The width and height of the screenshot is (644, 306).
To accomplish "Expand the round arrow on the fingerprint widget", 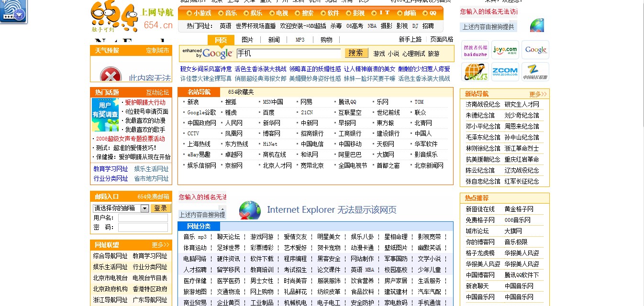I will tap(19, 15).
